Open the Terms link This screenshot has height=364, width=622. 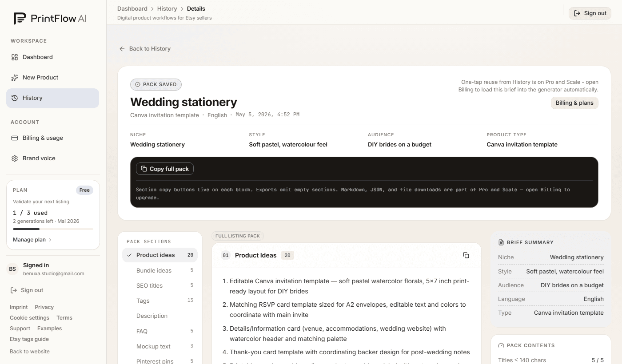pos(64,318)
